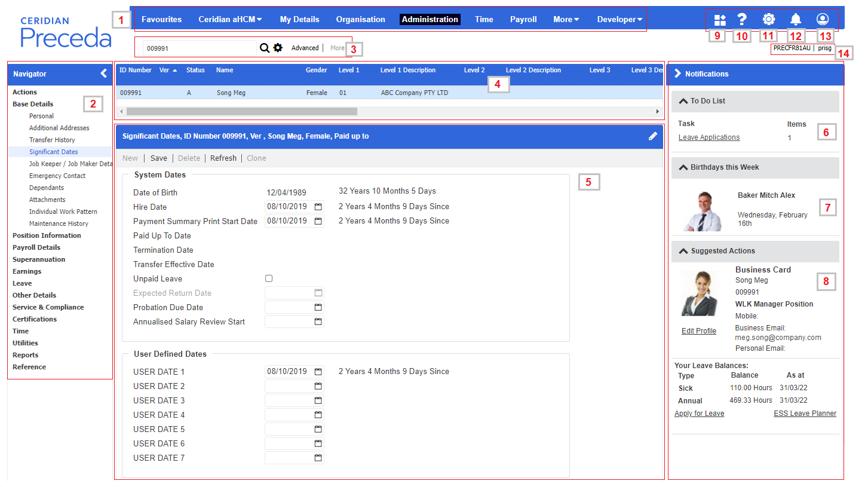Image resolution: width=868 pixels, height=487 pixels.
Task: Open search settings gear icon
Action: [x=278, y=48]
